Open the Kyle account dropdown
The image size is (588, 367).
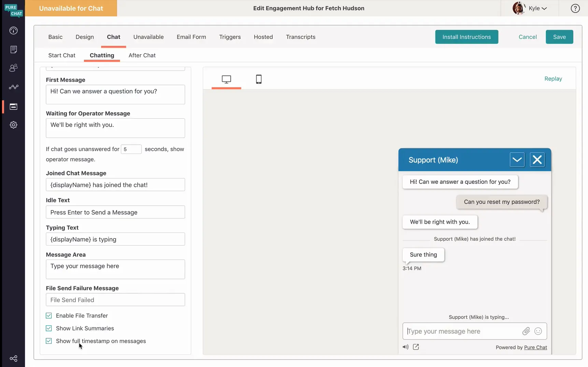coord(530,8)
